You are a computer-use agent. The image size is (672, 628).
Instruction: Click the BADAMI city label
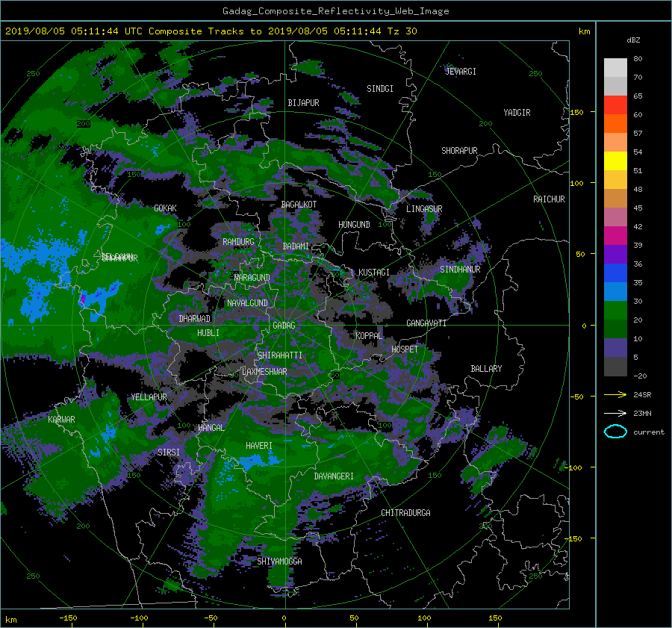click(296, 246)
